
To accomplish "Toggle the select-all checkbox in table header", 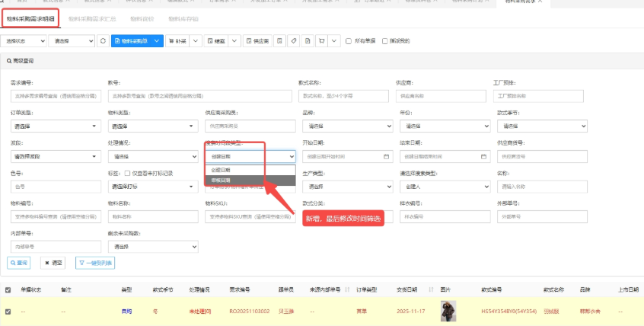I will (8, 289).
